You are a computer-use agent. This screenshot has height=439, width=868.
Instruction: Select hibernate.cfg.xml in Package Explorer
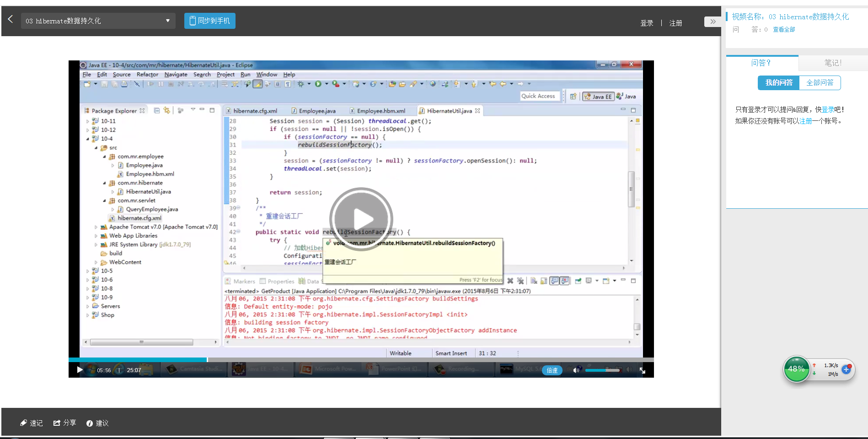point(135,218)
